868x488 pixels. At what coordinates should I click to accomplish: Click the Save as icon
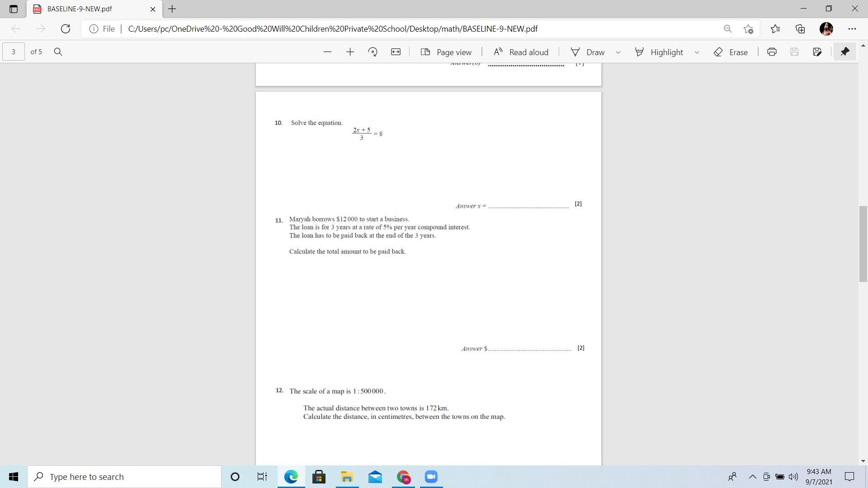point(817,52)
